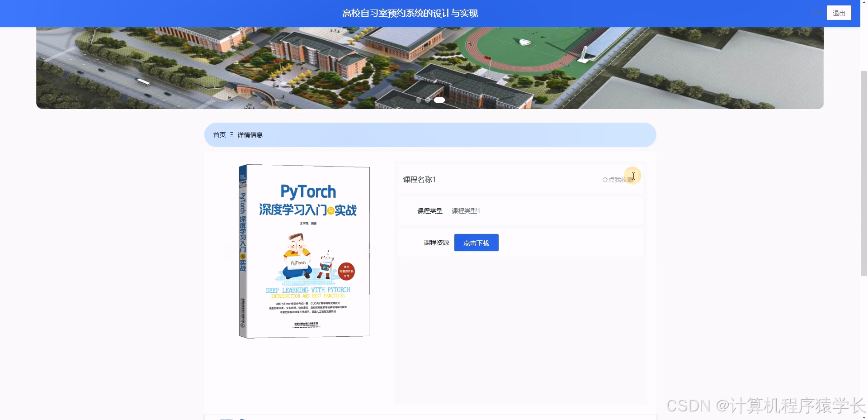Click the next arrow beside the book image
The height and width of the screenshot is (420, 868).
click(x=369, y=251)
